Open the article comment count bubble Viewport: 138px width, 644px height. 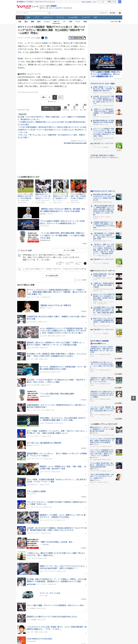click(x=33, y=38)
